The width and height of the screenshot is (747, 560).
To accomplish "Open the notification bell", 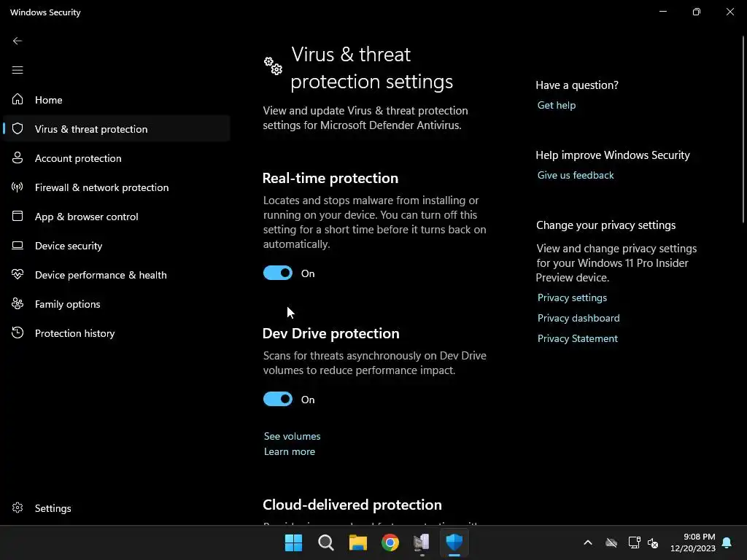I will pyautogui.click(x=727, y=542).
